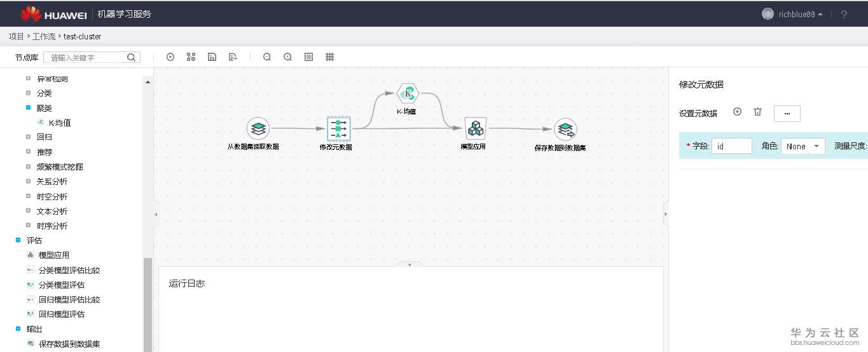Collapse the 输出 section

[18, 328]
